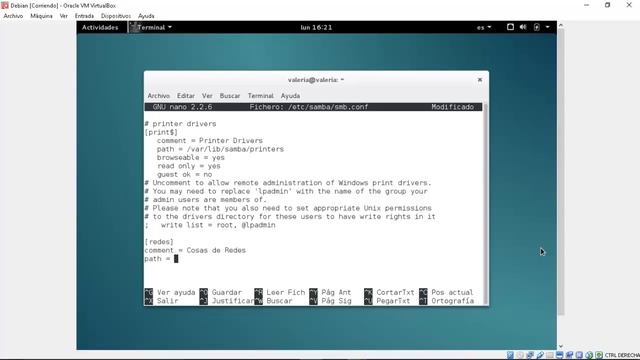Click the VirtualBox shared folders status icon
The height and width of the screenshot is (360, 640).
(x=550, y=355)
